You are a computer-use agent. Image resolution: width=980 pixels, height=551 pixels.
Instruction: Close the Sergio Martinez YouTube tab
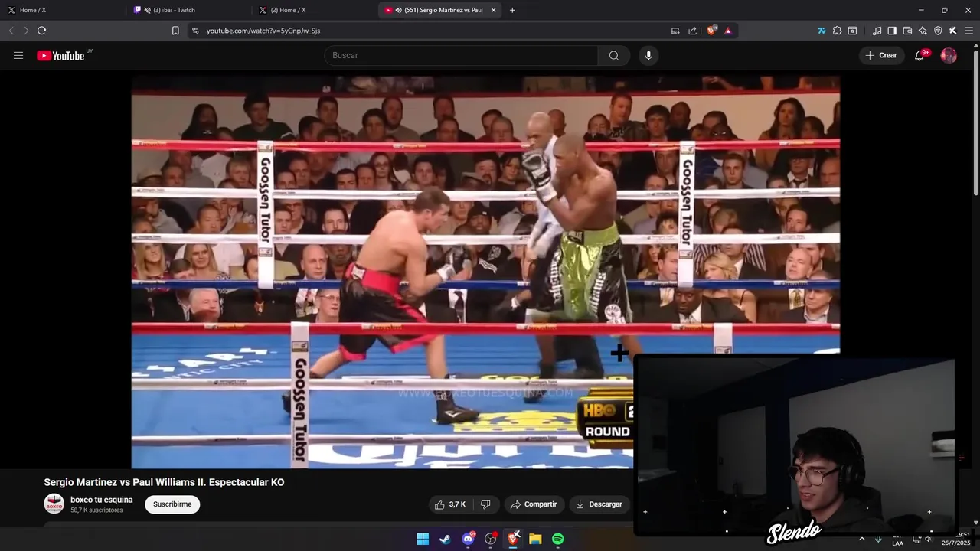pos(493,10)
